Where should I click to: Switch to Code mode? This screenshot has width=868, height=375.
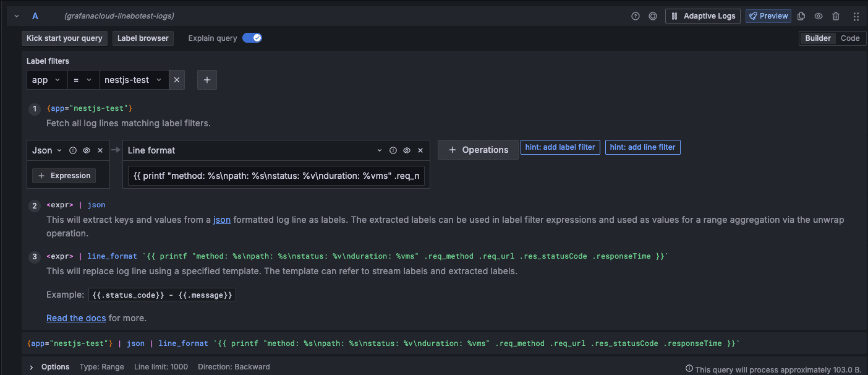(850, 38)
